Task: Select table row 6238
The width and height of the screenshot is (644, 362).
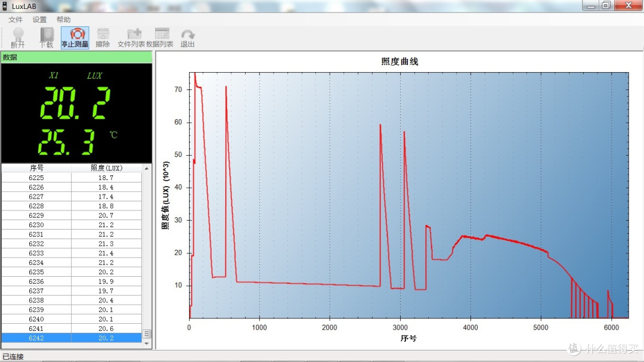Action: click(x=72, y=301)
